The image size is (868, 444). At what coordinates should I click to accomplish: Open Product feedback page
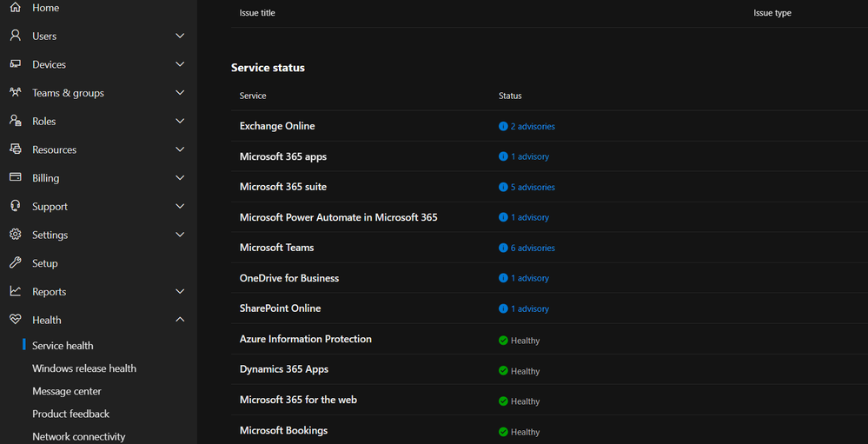tap(71, 414)
